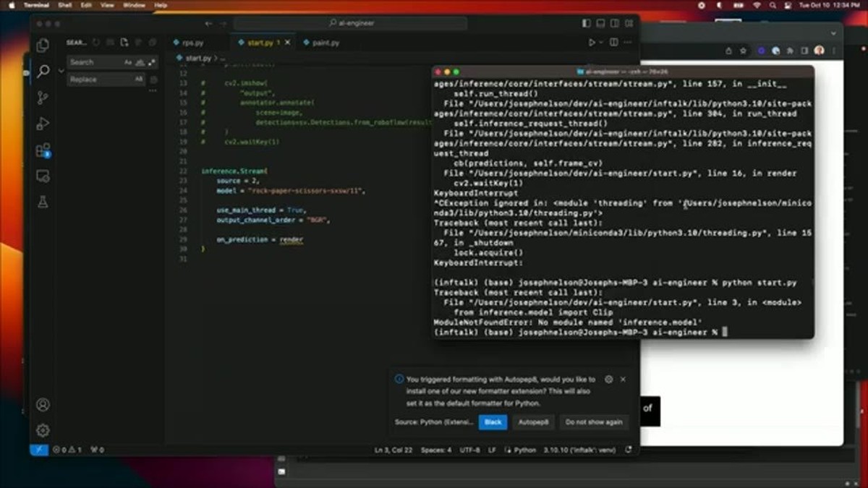868x488 pixels.
Task: Open the Source Control view
Action: [43, 98]
